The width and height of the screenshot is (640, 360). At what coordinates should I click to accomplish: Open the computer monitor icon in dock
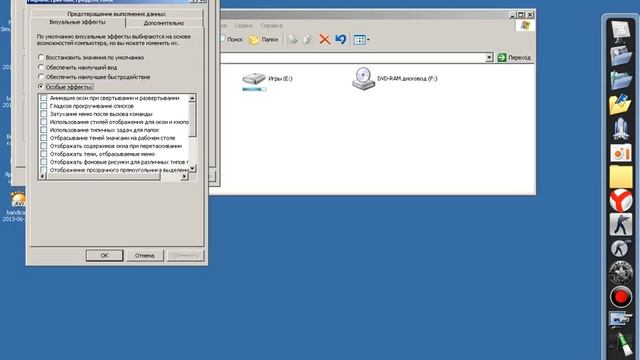click(621, 31)
